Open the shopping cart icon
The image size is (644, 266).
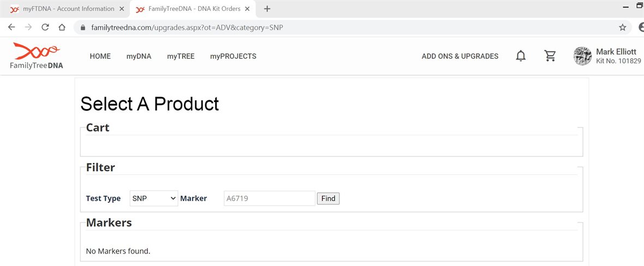[550, 56]
